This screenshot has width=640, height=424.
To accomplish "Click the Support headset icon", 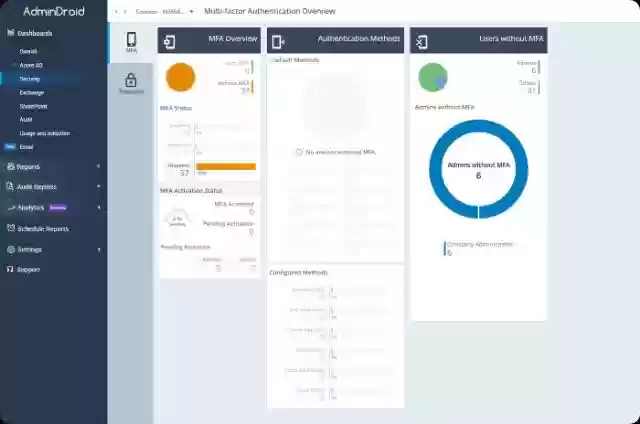I will tap(11, 269).
